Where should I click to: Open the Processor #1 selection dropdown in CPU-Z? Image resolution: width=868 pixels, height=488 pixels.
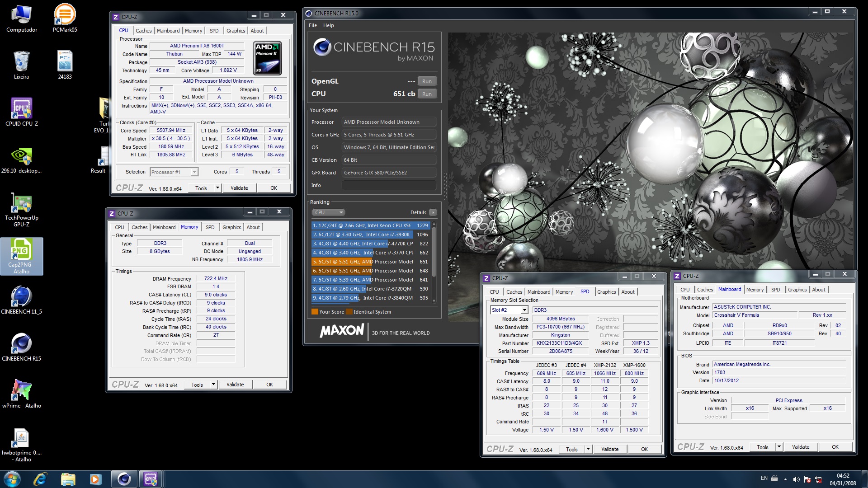[x=174, y=172]
